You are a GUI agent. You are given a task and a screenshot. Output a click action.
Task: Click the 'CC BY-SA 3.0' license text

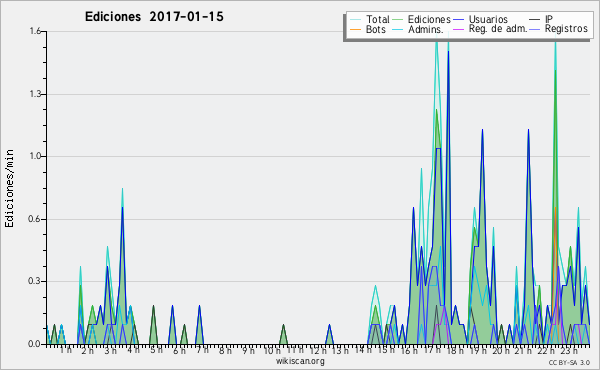[569, 362]
